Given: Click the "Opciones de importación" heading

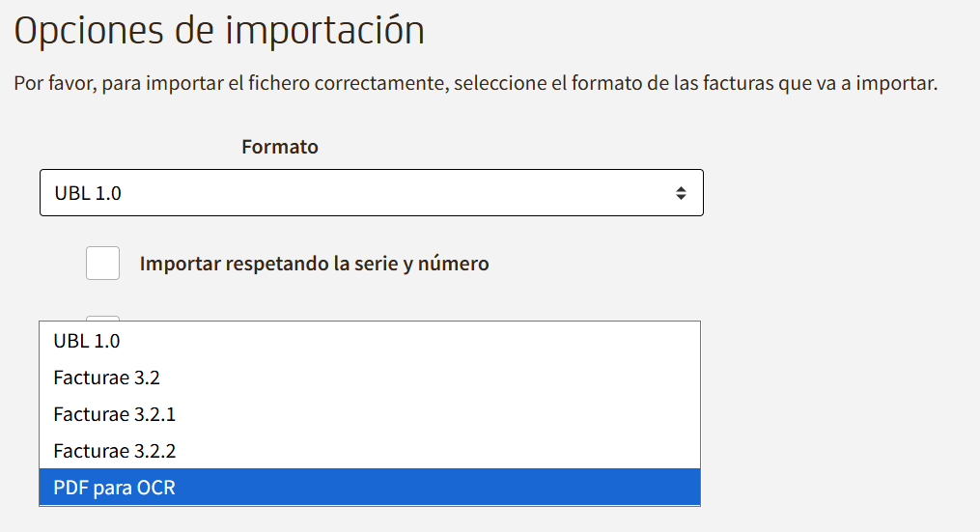Looking at the screenshot, I should coord(219,31).
